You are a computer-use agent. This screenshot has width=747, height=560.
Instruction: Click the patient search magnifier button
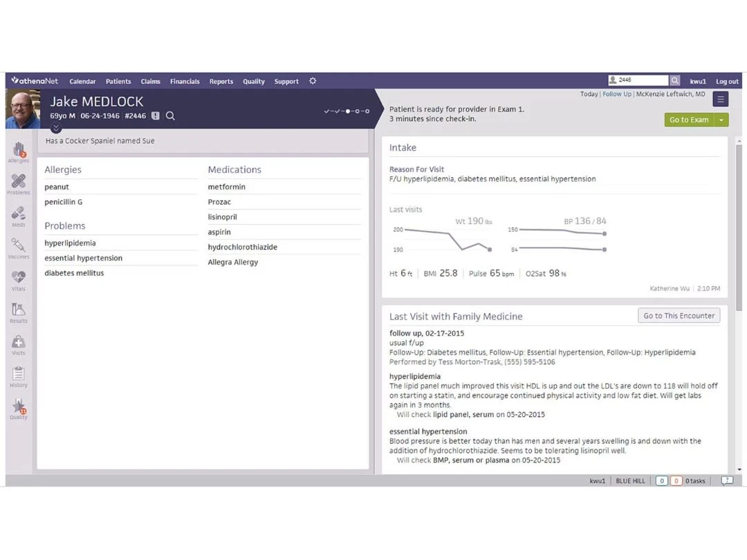[674, 80]
